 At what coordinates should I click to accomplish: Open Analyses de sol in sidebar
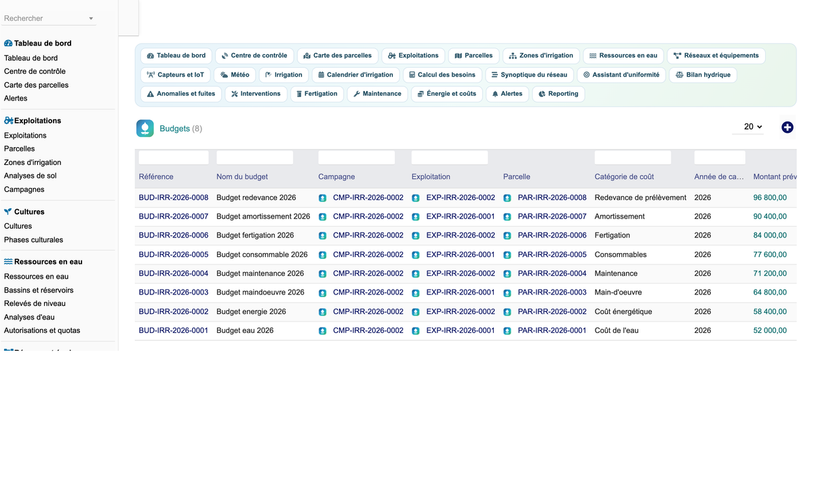tap(31, 176)
